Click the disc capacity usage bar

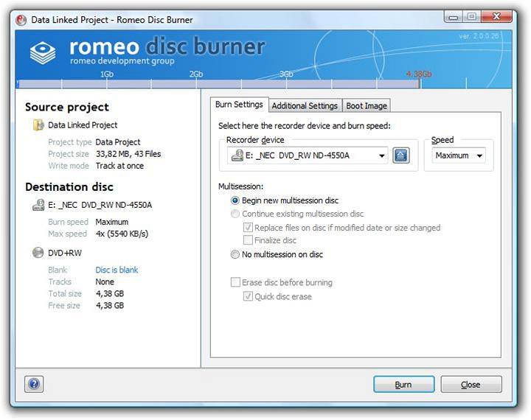[219, 83]
